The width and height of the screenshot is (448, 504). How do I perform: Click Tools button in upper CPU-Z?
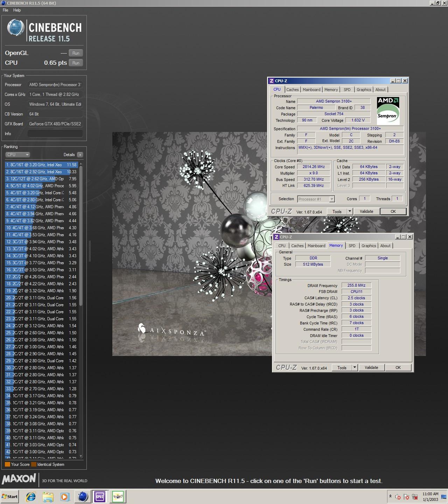(337, 211)
